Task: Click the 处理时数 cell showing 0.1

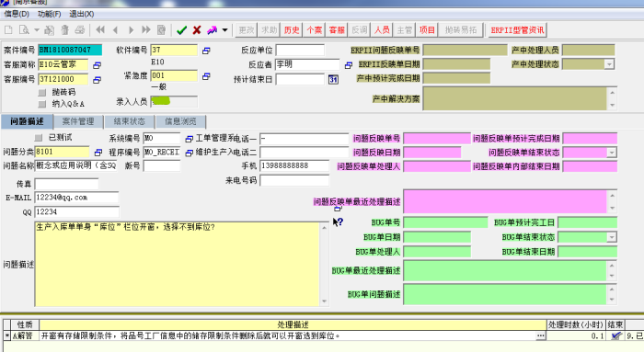Action: pos(576,336)
